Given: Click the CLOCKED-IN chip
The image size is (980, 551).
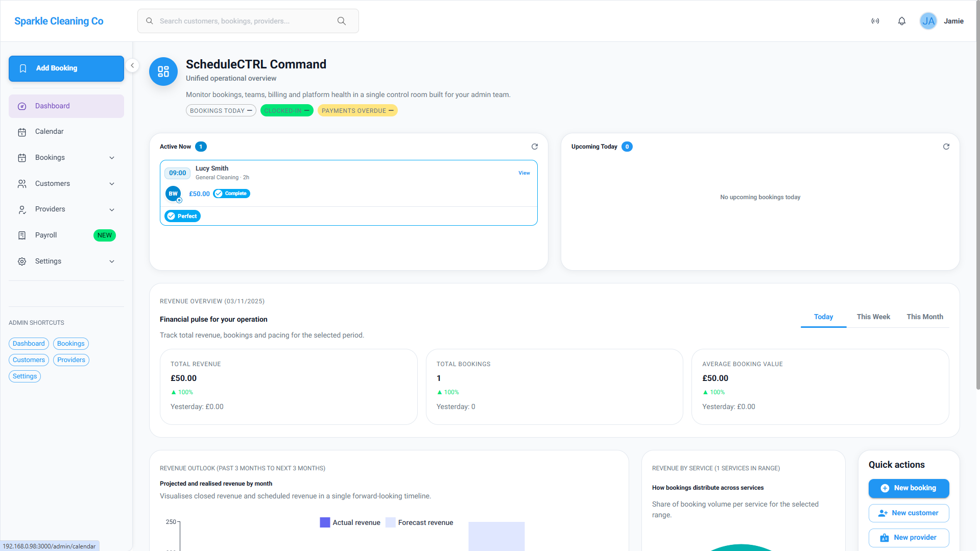Looking at the screenshot, I should coord(287,111).
